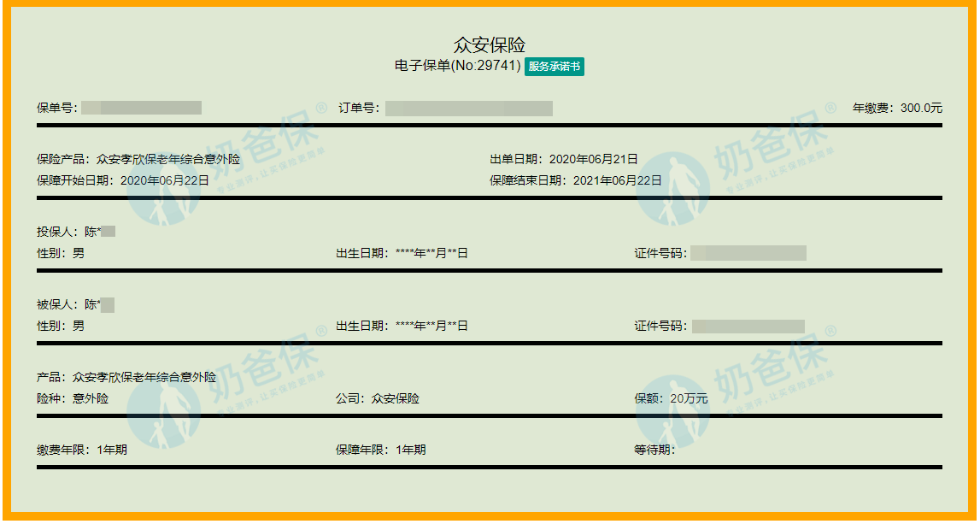Screen dimensions: 980x524
Task: Click the 保额 20万元 text
Action: tap(671, 398)
